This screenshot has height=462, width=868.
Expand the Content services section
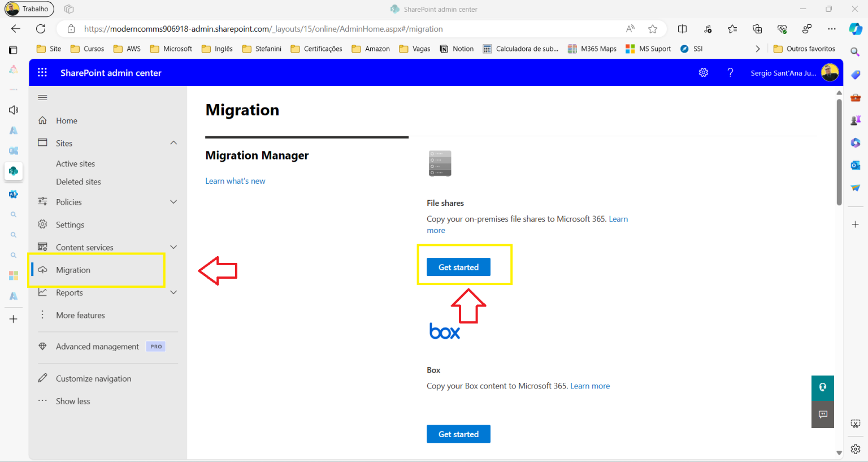tap(173, 247)
